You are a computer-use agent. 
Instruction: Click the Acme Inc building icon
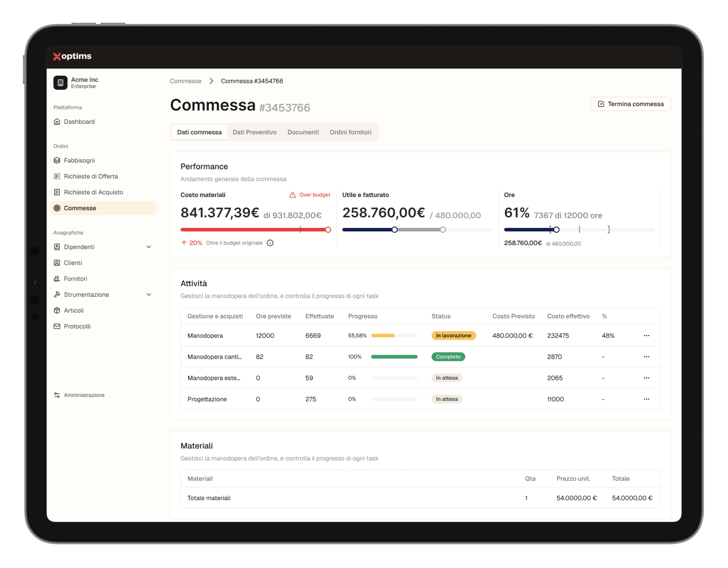60,83
